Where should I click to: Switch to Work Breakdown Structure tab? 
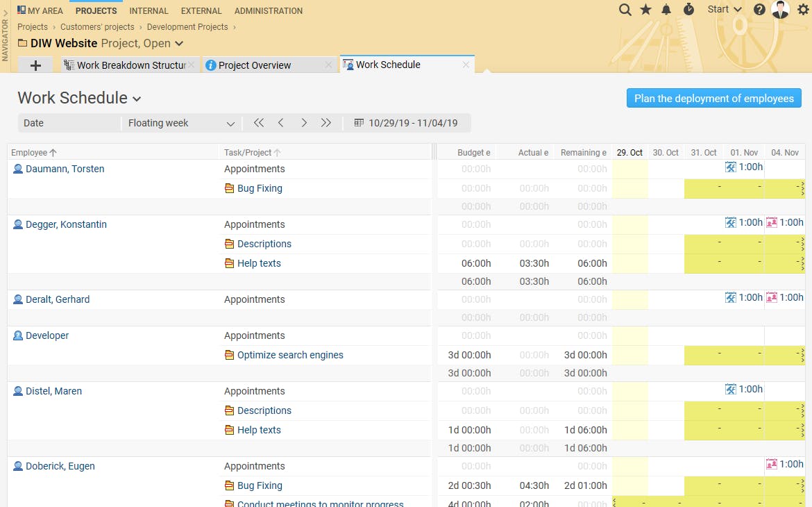pyautogui.click(x=132, y=65)
